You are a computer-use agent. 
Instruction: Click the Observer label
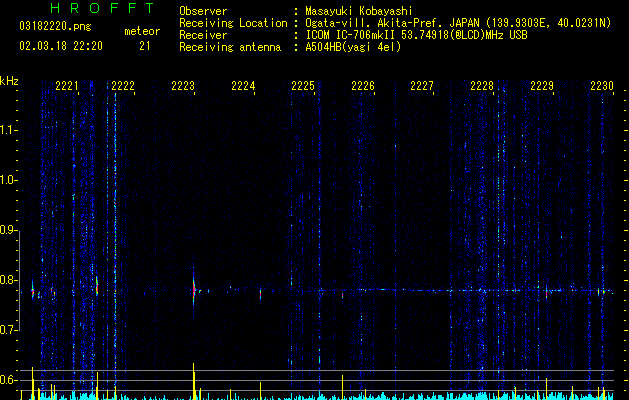tap(203, 11)
